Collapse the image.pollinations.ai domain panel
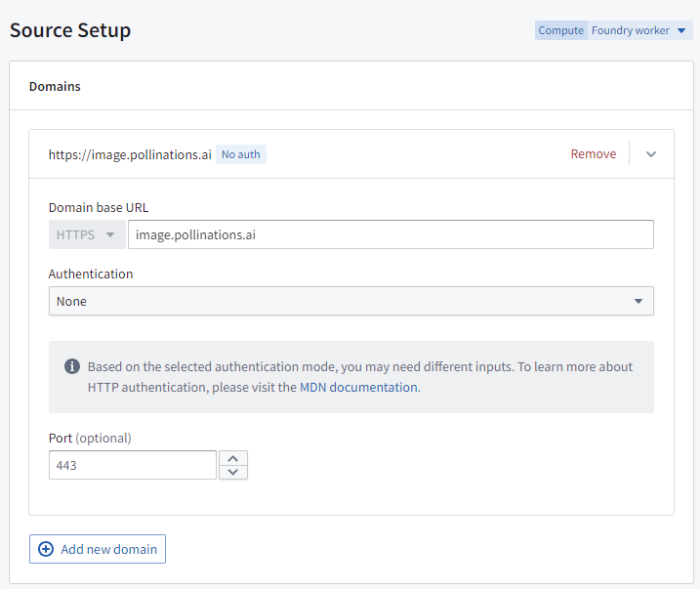Screen dimensions: 700x589 (x=651, y=154)
